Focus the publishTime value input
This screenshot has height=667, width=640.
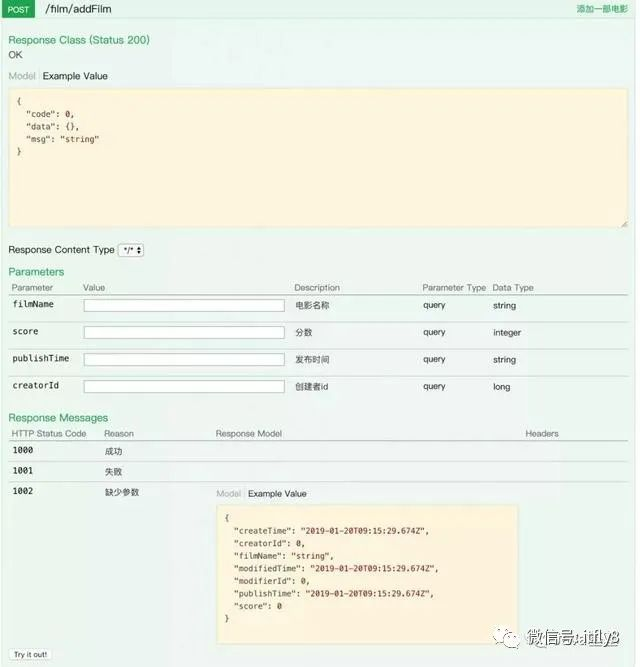coord(184,359)
